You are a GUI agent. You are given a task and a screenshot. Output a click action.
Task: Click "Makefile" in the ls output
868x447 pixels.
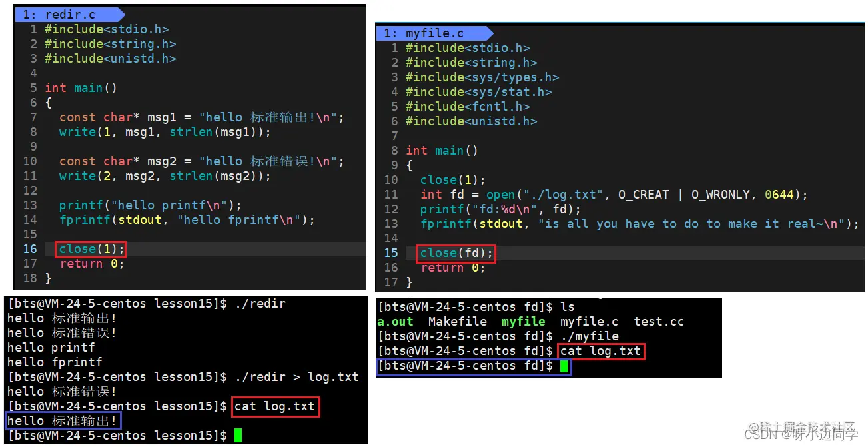(x=458, y=322)
